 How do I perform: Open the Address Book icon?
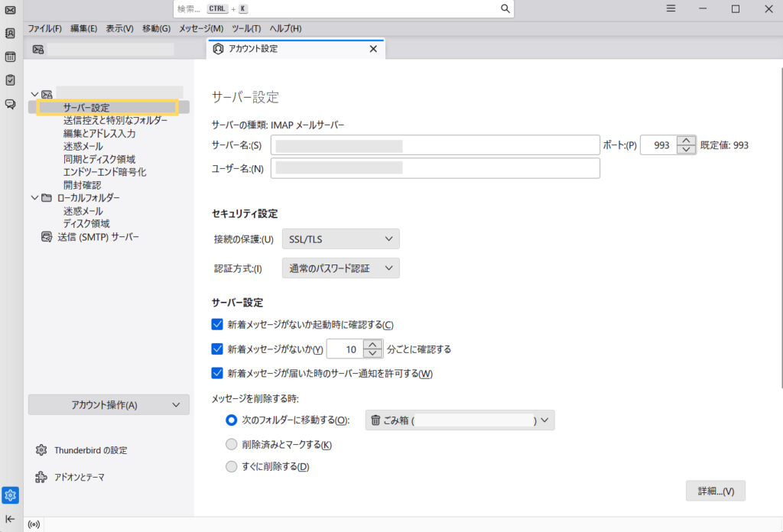(11, 34)
